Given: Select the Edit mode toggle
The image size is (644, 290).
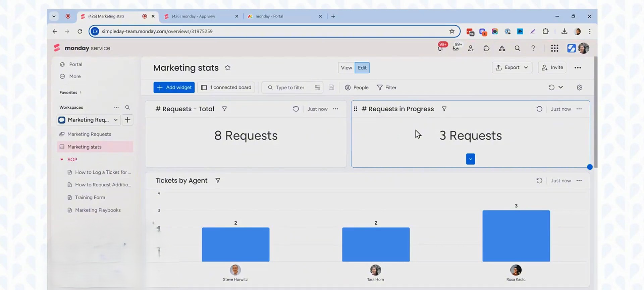Looking at the screenshot, I should (362, 68).
